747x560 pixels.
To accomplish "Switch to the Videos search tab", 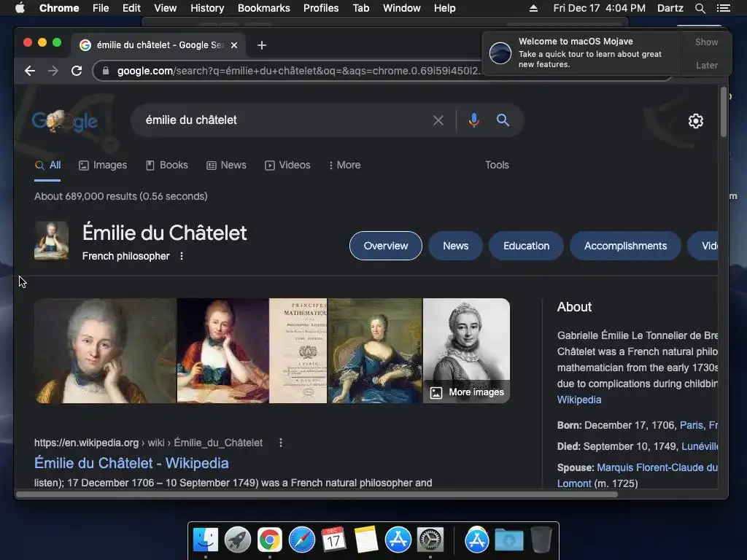I will click(x=287, y=166).
